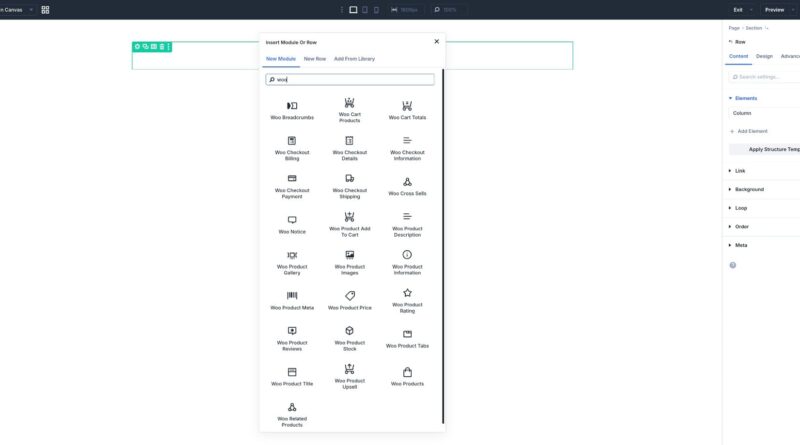Select the Woo Product Gallery module
The width and height of the screenshot is (800, 445).
(x=292, y=262)
